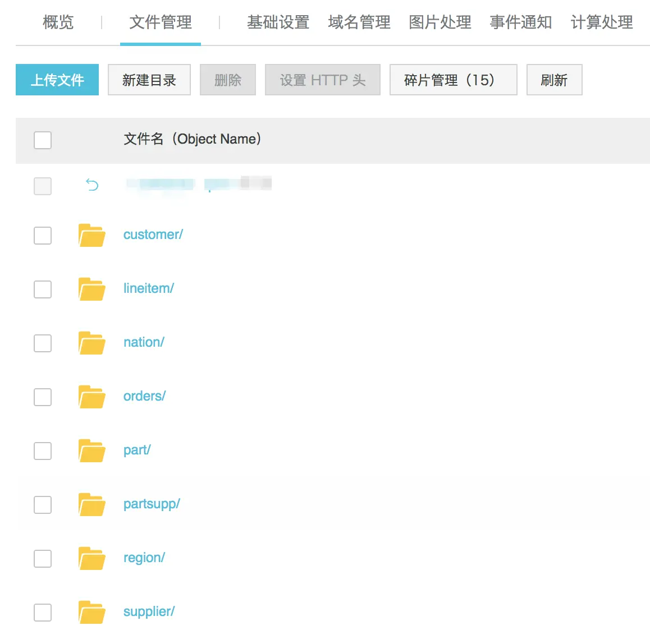Check the box for nation/ row
The width and height of the screenshot is (650, 644).
43,343
